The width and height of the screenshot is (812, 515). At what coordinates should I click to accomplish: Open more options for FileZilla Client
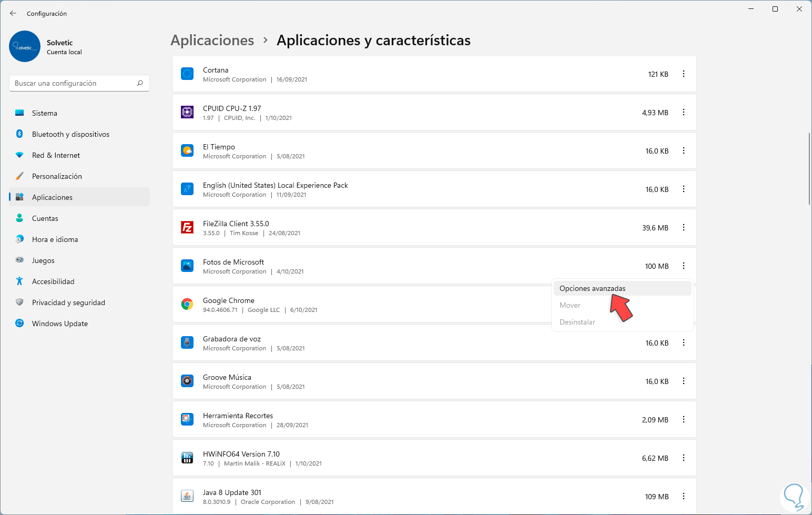pos(684,228)
